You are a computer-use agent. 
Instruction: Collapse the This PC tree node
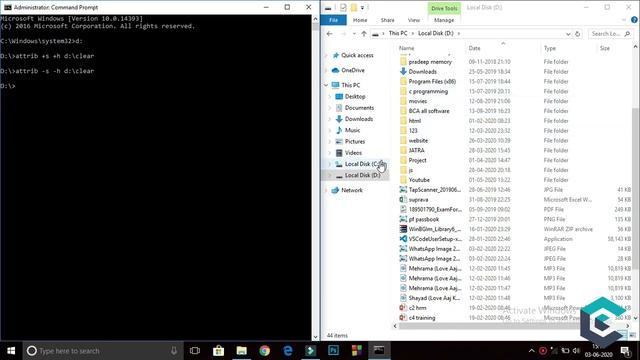pyautogui.click(x=326, y=85)
